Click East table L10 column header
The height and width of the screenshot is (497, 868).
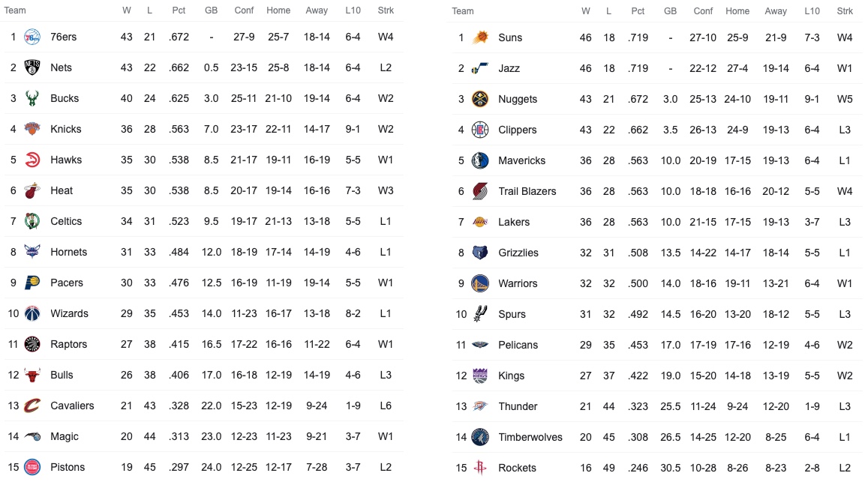click(x=353, y=10)
